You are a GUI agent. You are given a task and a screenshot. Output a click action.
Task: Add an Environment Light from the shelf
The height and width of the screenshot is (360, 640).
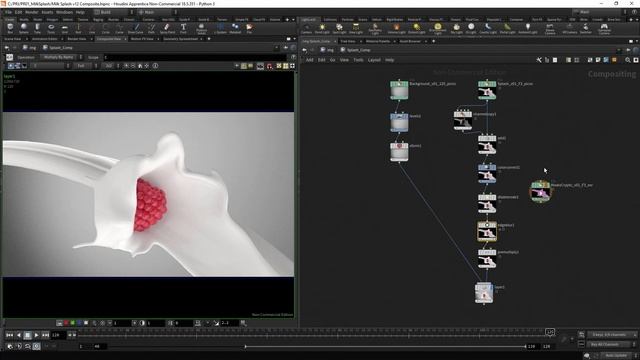point(438,29)
